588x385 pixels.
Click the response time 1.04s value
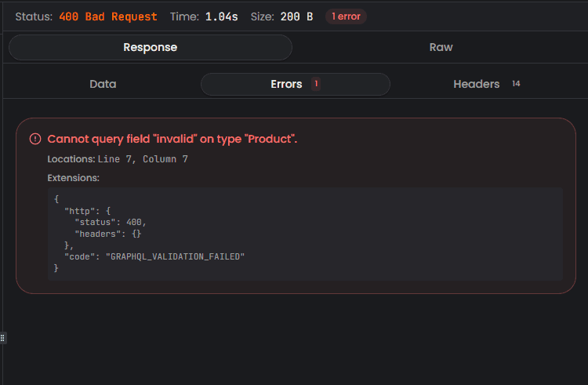221,17
